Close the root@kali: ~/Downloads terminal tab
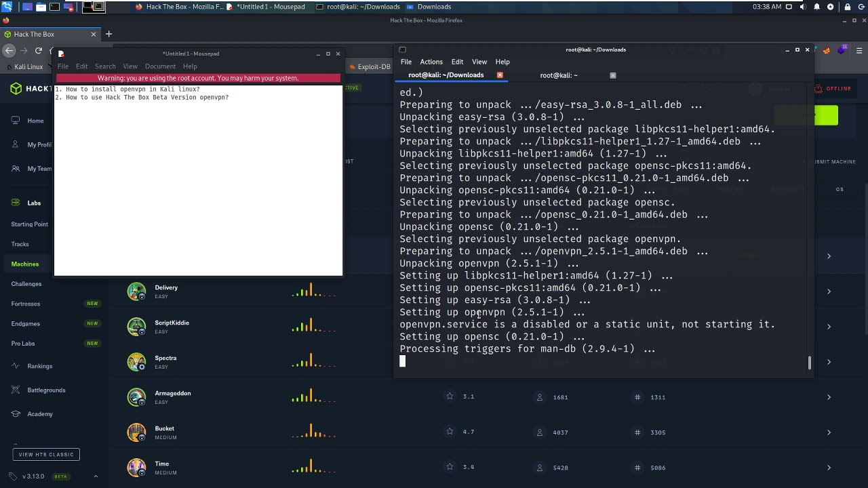Screen dimensions: 868x488 (500, 75)
